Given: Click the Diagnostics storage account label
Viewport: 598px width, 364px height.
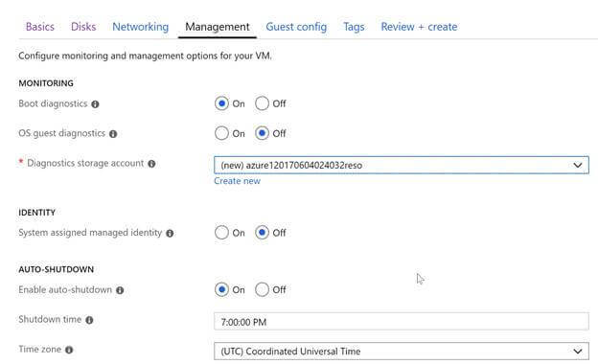Looking at the screenshot, I should pos(85,163).
